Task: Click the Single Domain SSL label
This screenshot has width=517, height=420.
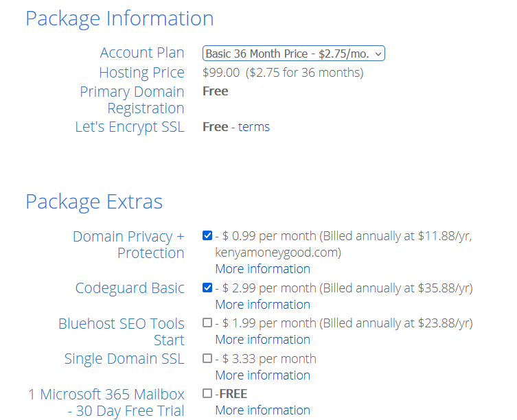Action: (x=124, y=359)
